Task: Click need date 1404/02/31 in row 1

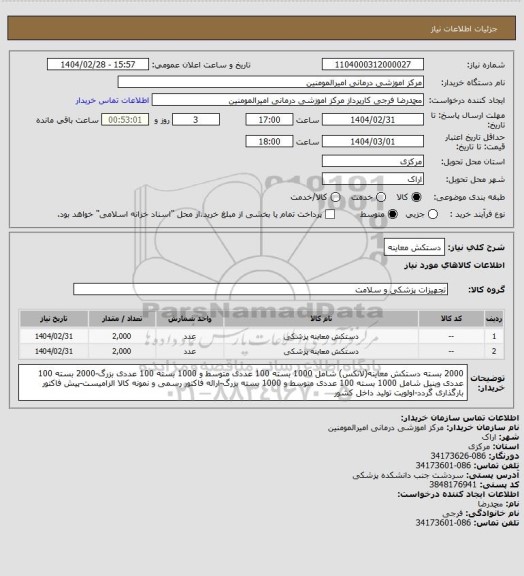Action: pos(54,336)
